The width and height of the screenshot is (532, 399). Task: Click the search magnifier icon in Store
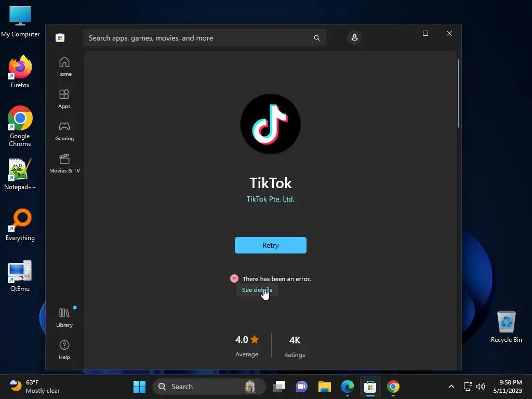(316, 37)
